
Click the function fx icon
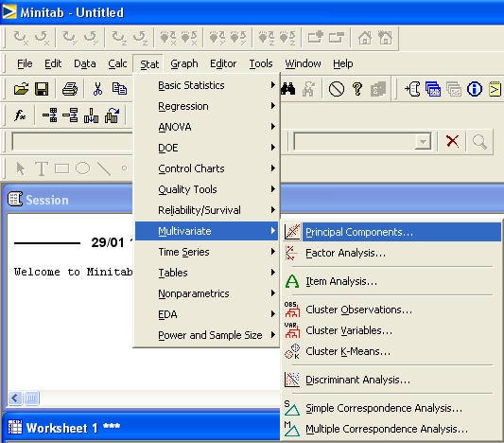click(20, 115)
